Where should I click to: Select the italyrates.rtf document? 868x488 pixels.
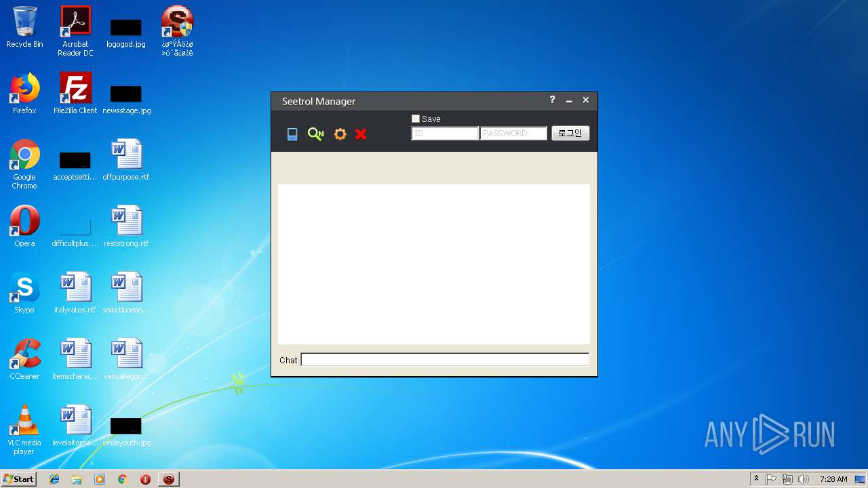(x=75, y=293)
